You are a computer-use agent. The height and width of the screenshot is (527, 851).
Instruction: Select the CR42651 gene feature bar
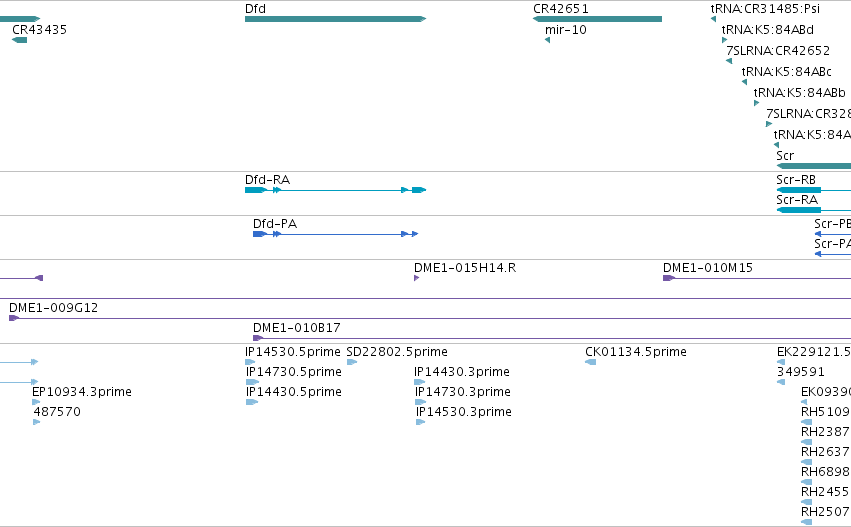[597, 19]
